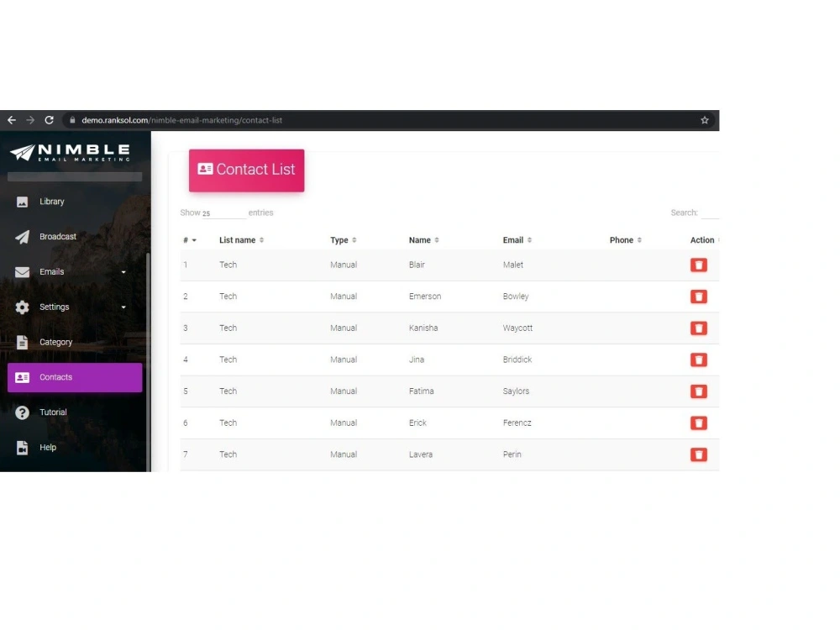
Task: Bookmark page using star icon
Action: tap(705, 120)
